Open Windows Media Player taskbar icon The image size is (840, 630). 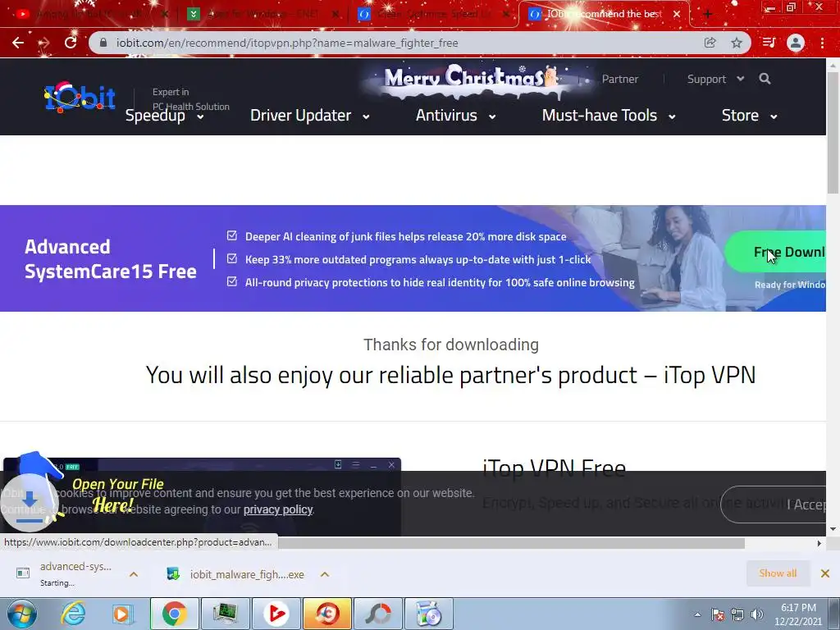point(121,614)
